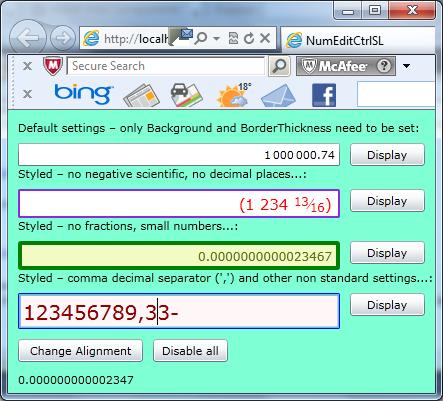
Task: Click Display beside the green-bordered field
Action: (387, 253)
